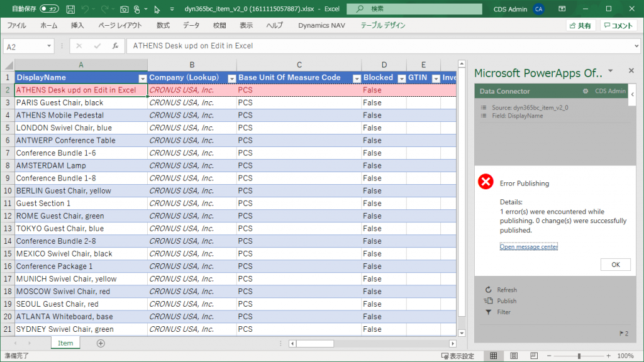644x362 pixels.
Task: Select the Item sheet tab
Action: click(x=65, y=343)
